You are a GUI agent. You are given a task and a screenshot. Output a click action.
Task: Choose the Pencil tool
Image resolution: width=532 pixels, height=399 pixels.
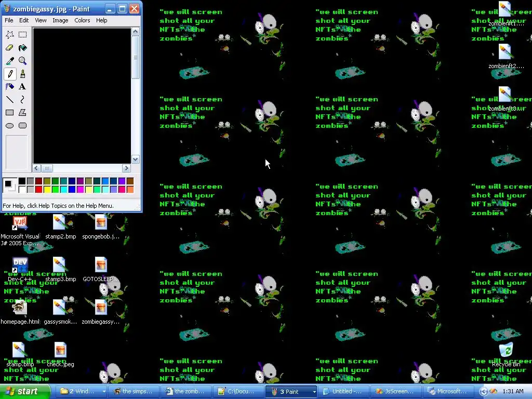(10, 74)
